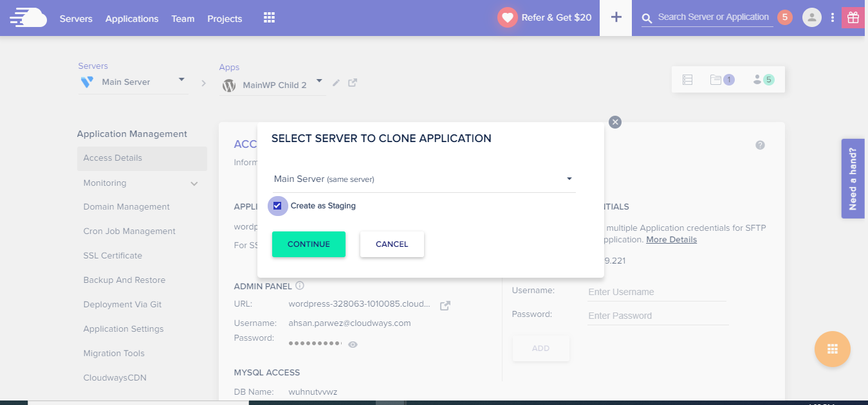Open the Projects menu
The image size is (868, 405).
pyautogui.click(x=225, y=19)
